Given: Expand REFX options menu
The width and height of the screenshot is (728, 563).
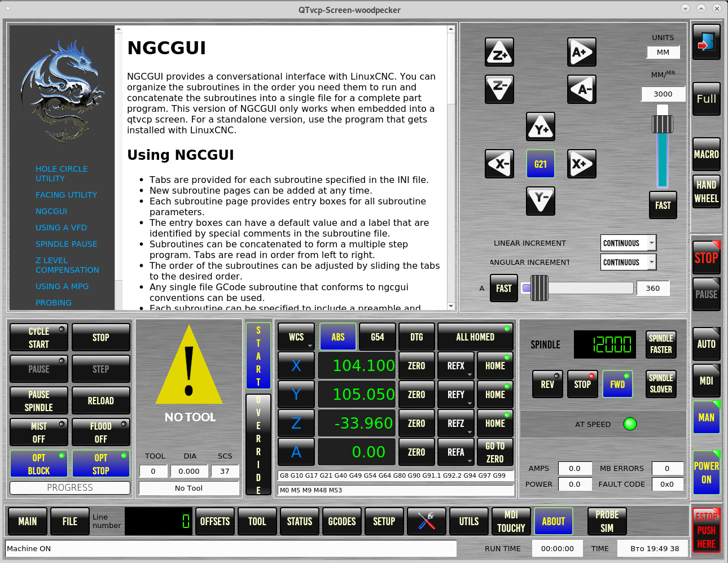Looking at the screenshot, I should tap(456, 366).
